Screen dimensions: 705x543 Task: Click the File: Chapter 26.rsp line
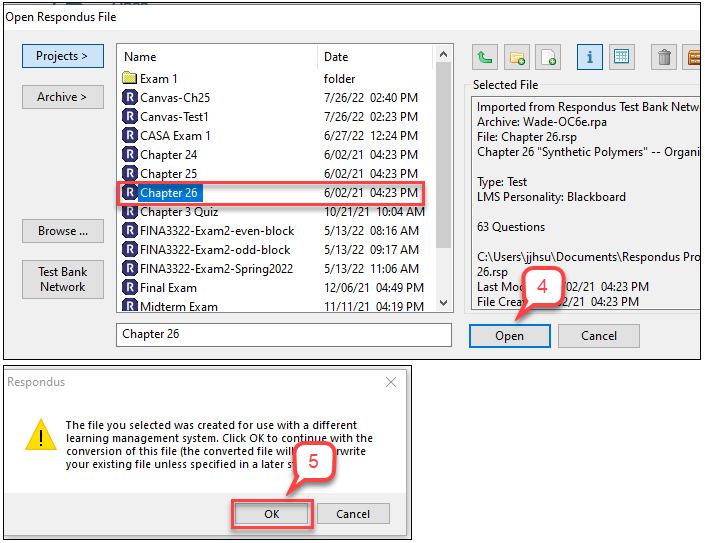click(527, 137)
